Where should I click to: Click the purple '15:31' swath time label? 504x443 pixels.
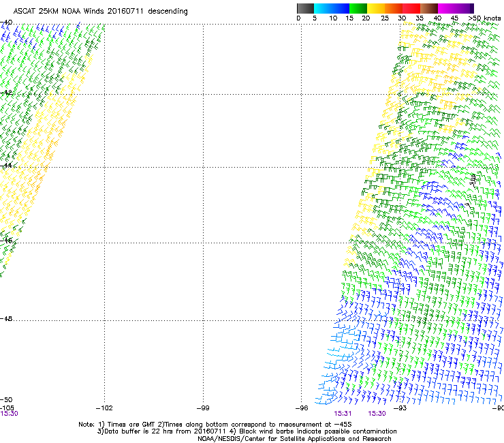(343, 414)
